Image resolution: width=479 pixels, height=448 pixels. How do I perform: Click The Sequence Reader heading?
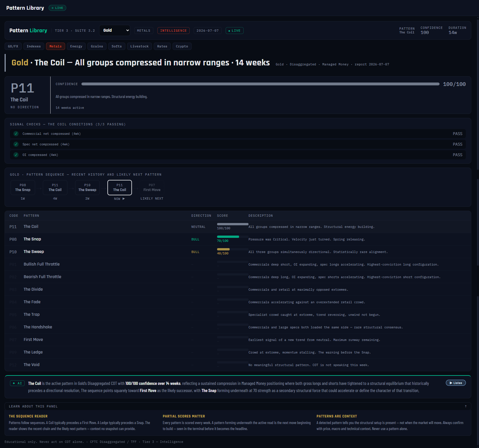tap(28, 416)
